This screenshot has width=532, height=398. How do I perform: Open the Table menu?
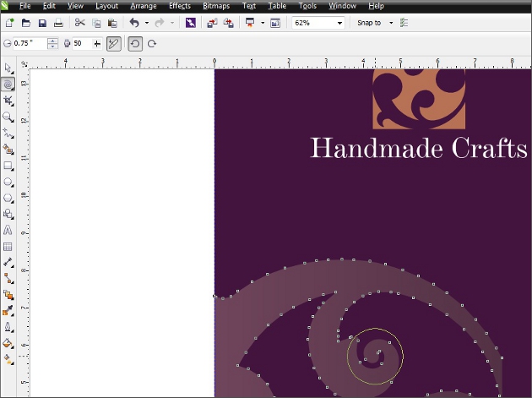[277, 6]
